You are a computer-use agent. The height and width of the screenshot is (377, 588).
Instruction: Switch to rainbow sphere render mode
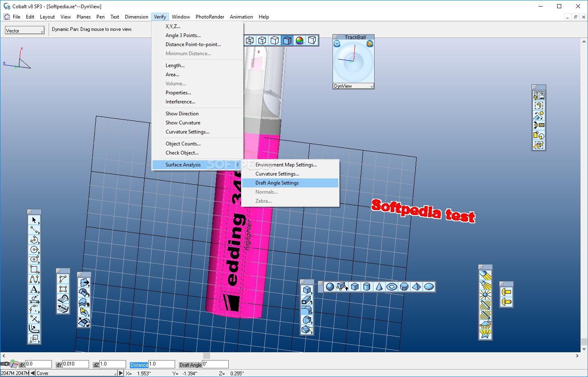pos(300,40)
